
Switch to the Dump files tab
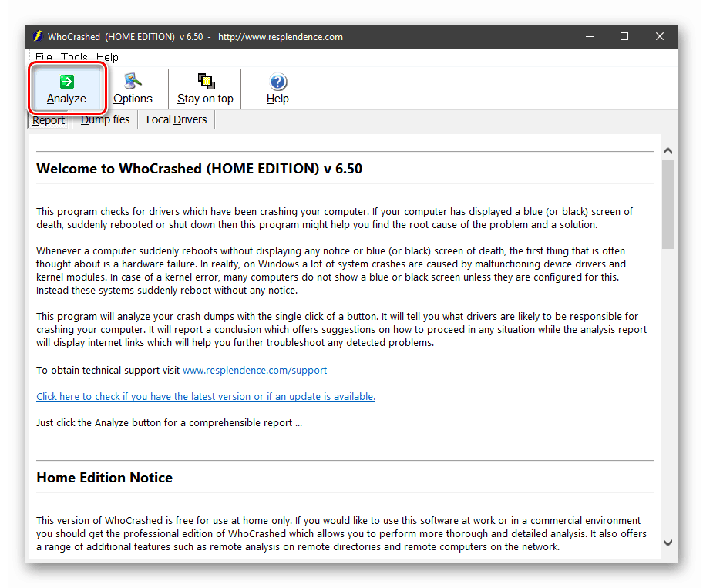[x=105, y=119]
